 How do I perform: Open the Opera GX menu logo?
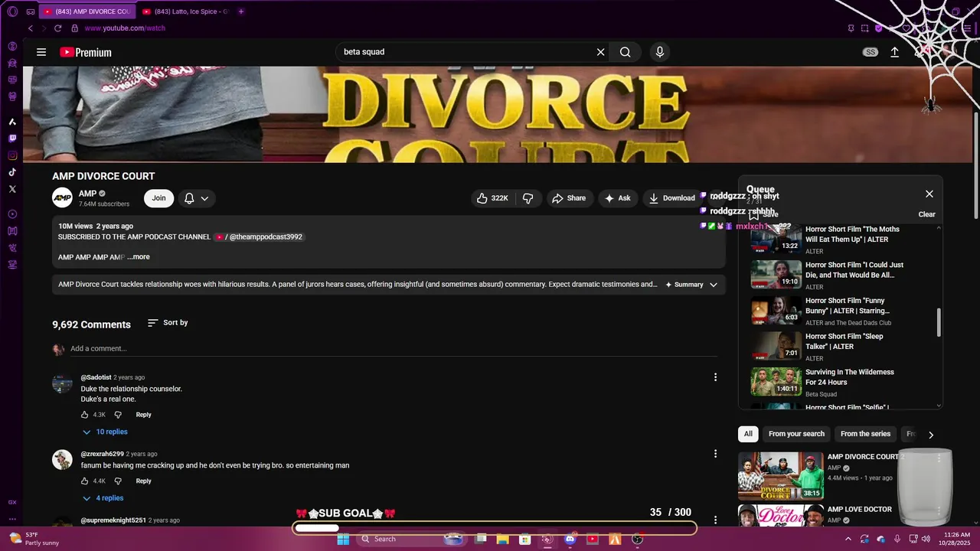[12, 11]
